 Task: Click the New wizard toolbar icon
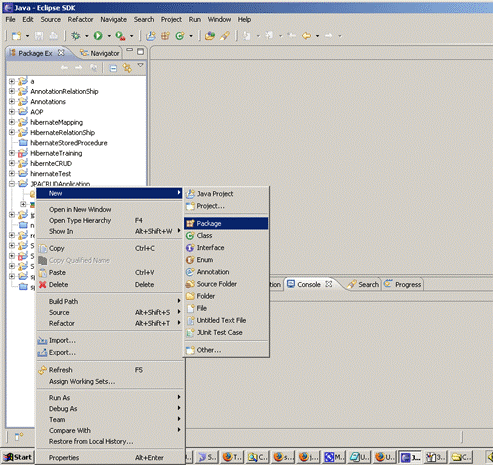coord(16,36)
